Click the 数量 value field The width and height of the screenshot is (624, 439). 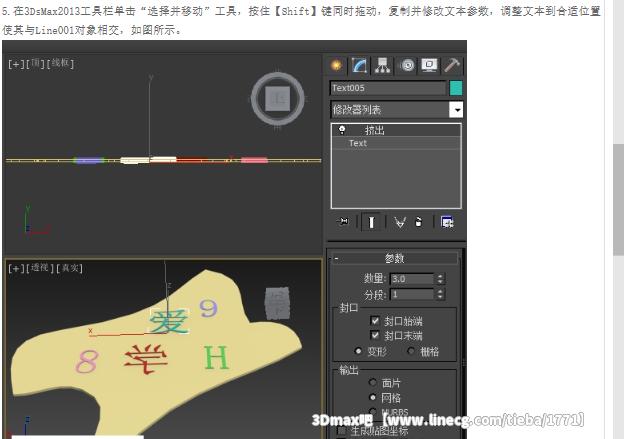(412, 279)
